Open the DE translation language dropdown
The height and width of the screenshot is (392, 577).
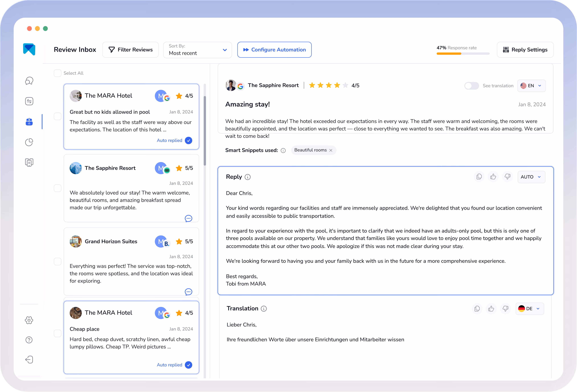tap(530, 309)
